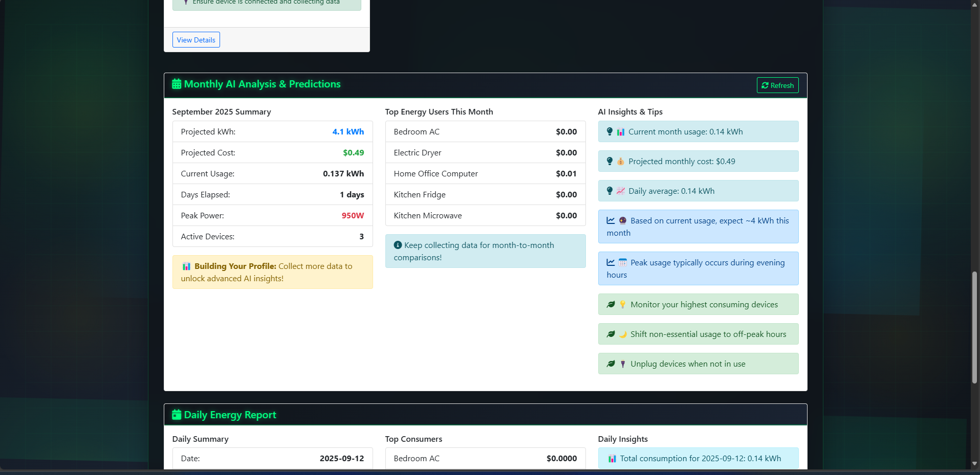This screenshot has height=475, width=980.
Task: Click the lightbulb icon in Daily average tip
Action: coord(609,191)
